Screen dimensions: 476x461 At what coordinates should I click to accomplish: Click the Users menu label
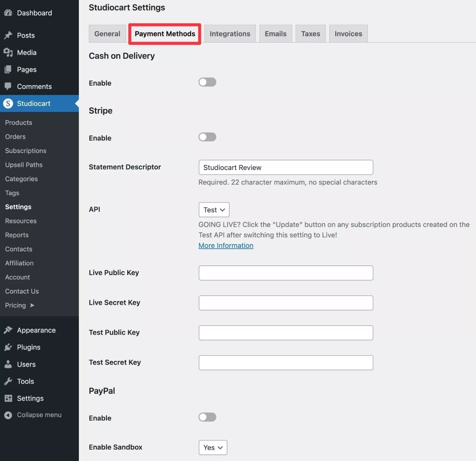(27, 364)
